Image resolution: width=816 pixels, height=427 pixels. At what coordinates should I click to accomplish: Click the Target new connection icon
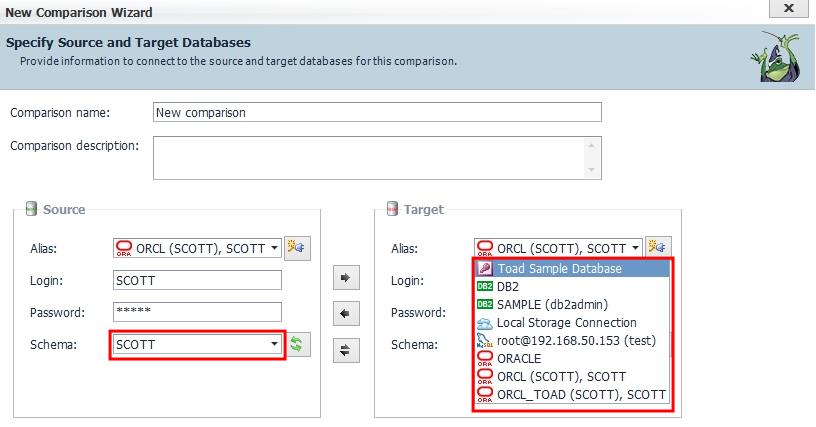pyautogui.click(x=657, y=247)
